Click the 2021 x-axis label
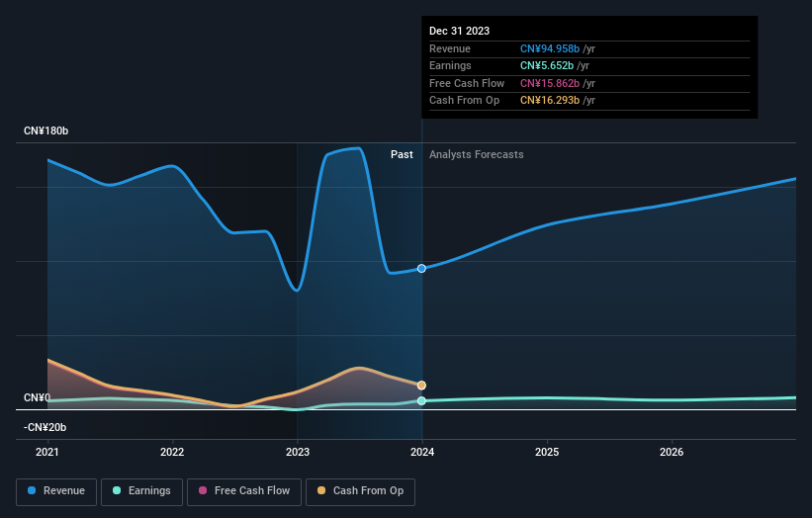812x518 pixels. (x=47, y=452)
